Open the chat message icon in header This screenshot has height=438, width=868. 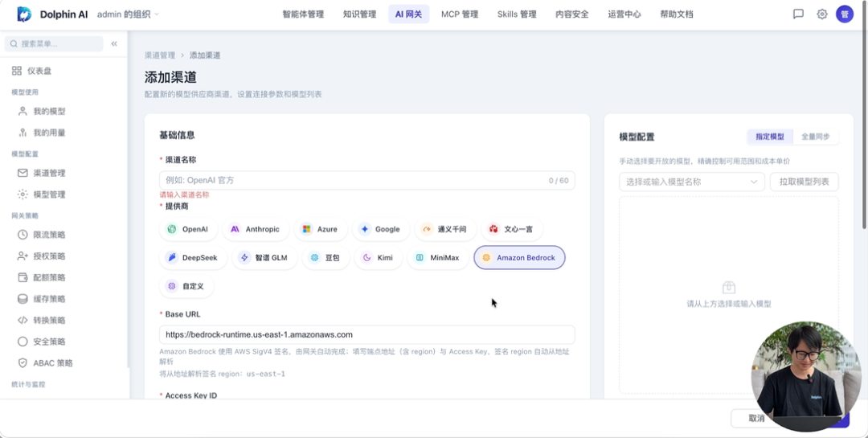click(798, 14)
